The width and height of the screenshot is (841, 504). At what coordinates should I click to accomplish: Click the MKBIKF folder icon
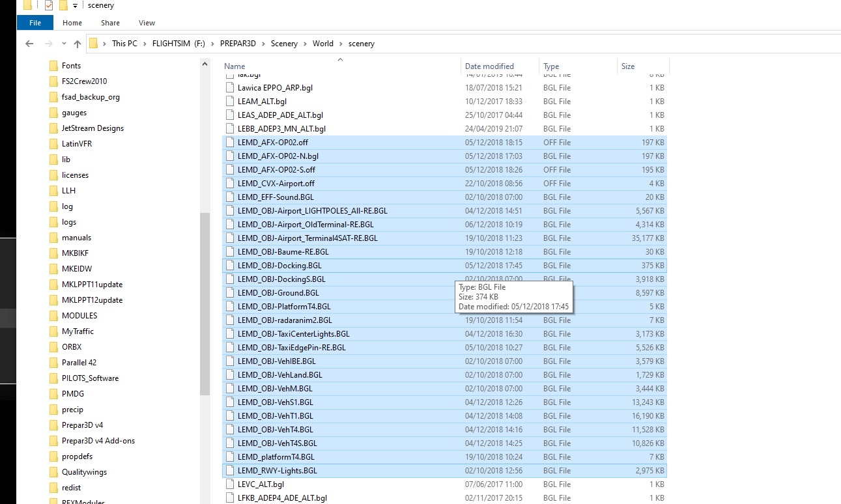54,253
